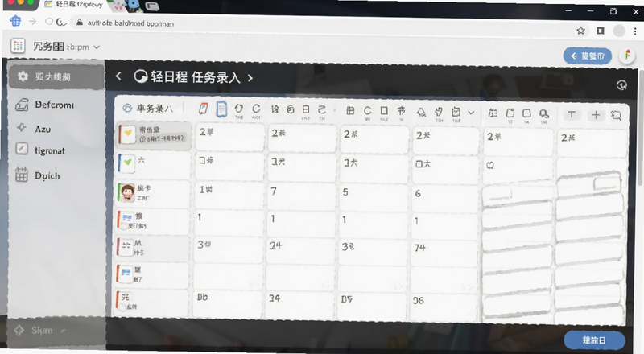The height and width of the screenshot is (354, 644).
Task: Click the colorful icon beside the blue header button
Action: click(627, 55)
